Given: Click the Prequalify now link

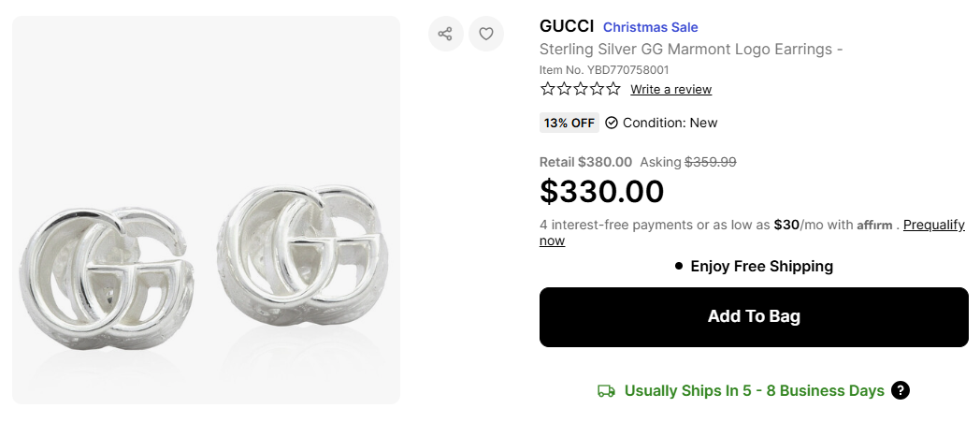Looking at the screenshot, I should [933, 226].
